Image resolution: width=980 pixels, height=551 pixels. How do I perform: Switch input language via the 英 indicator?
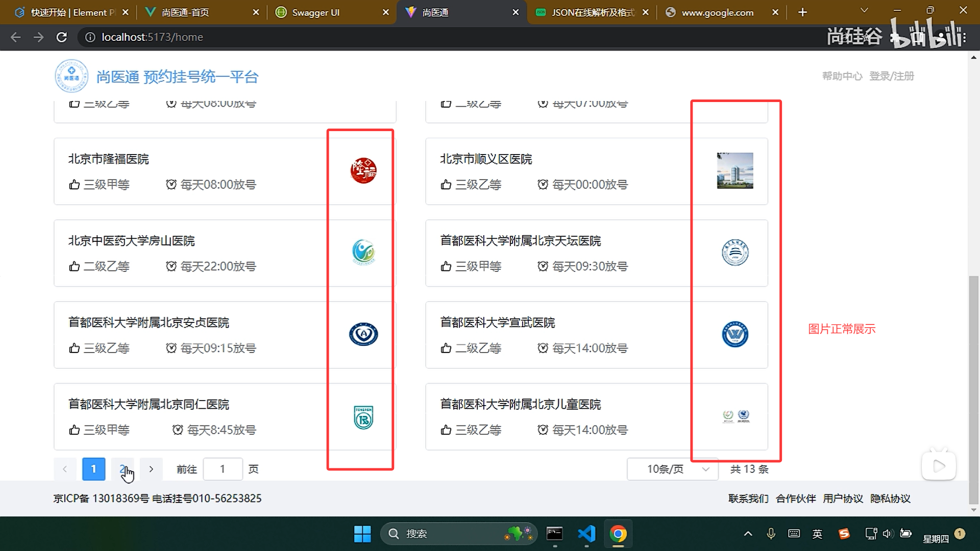pos(817,534)
